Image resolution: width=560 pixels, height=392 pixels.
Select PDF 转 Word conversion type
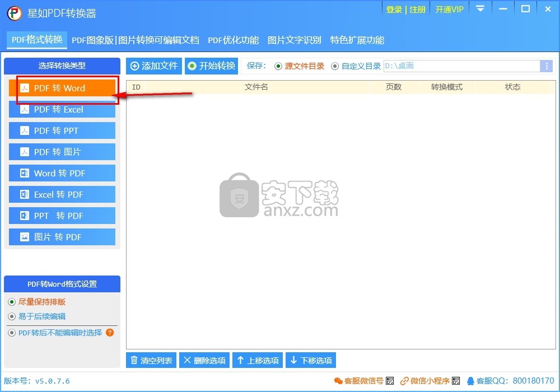pos(62,88)
